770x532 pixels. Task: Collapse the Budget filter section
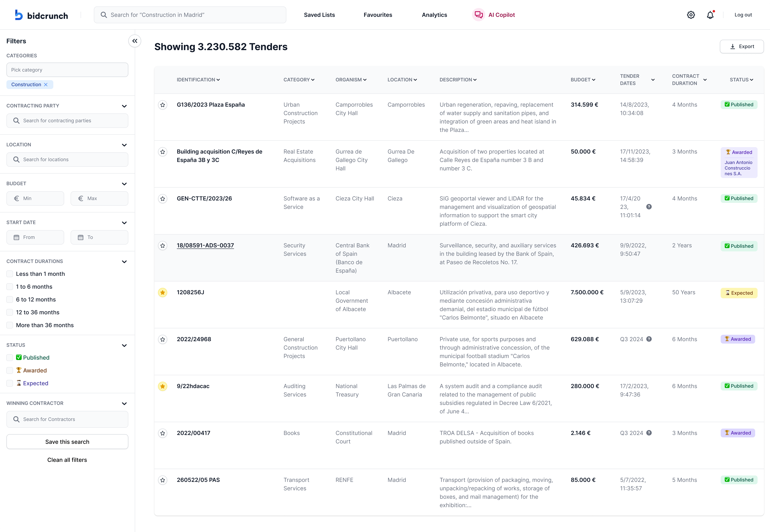coord(124,184)
